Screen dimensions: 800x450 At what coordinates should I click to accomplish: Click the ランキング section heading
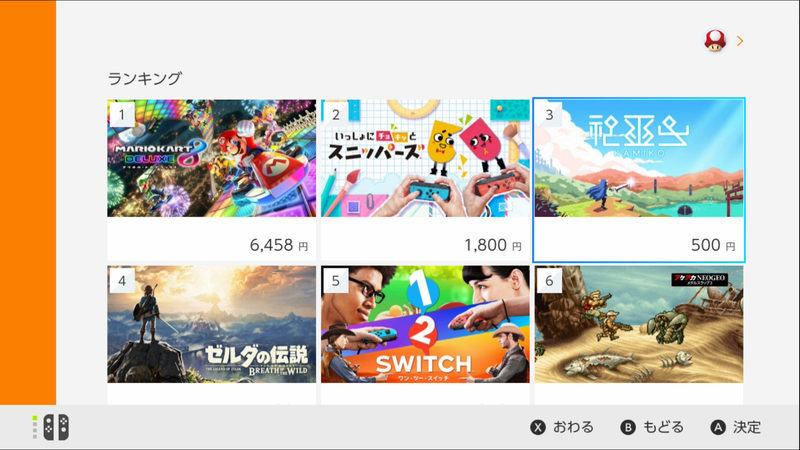click(x=145, y=79)
